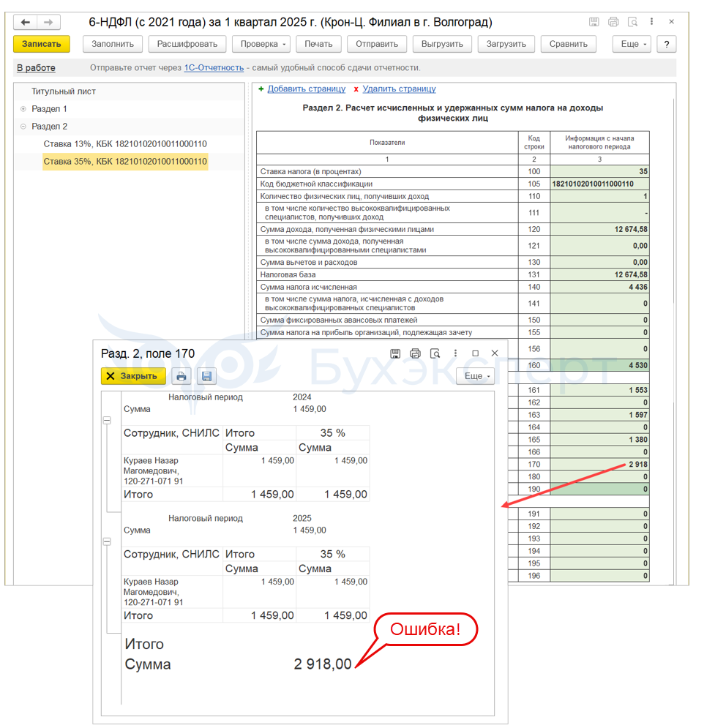Save report using header diskette icon
Screen dimensions: 715x728
tap(594, 22)
